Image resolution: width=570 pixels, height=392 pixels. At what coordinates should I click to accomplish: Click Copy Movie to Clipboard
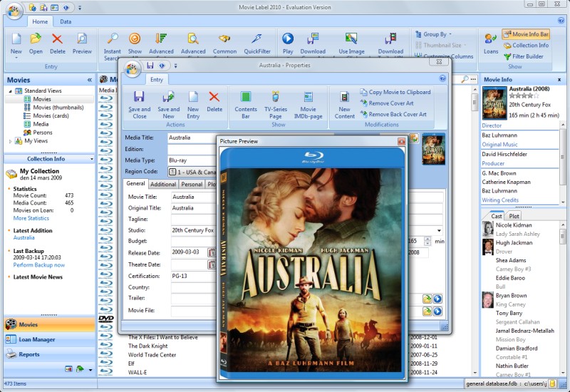395,93
